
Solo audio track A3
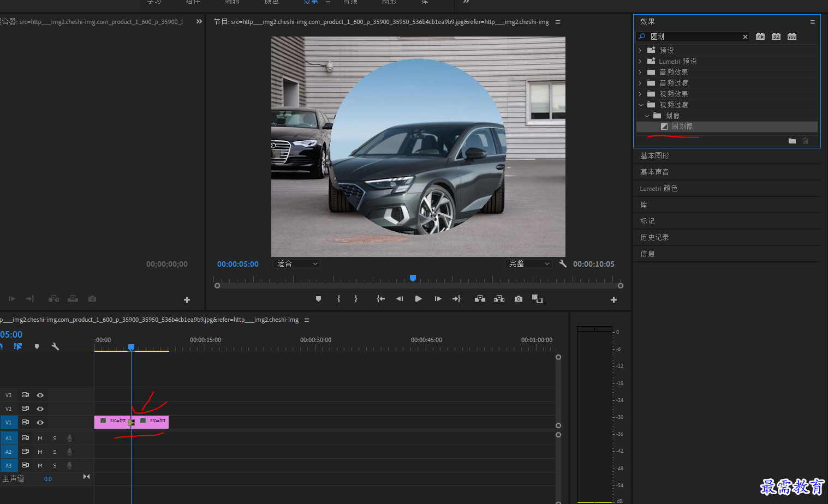55,465
